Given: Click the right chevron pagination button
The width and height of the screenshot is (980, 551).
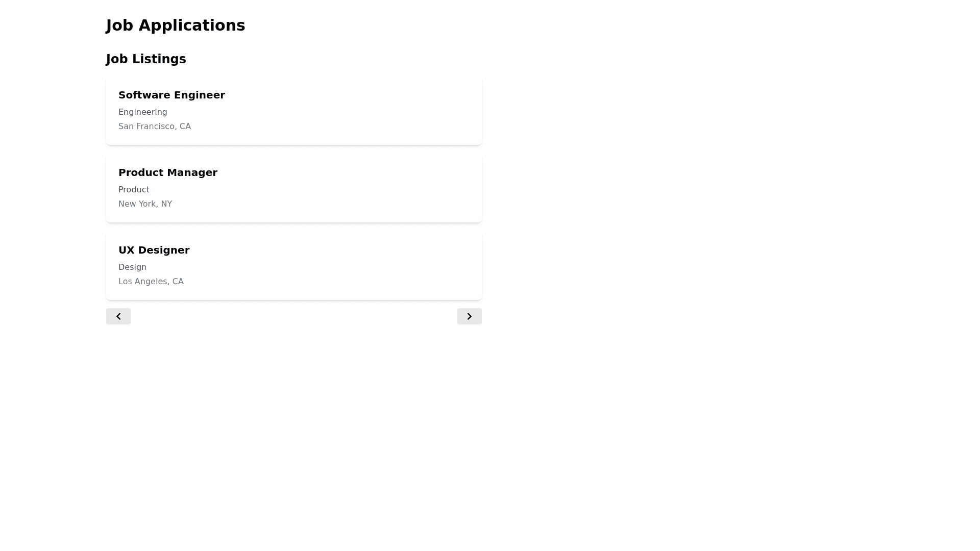Looking at the screenshot, I should [469, 316].
